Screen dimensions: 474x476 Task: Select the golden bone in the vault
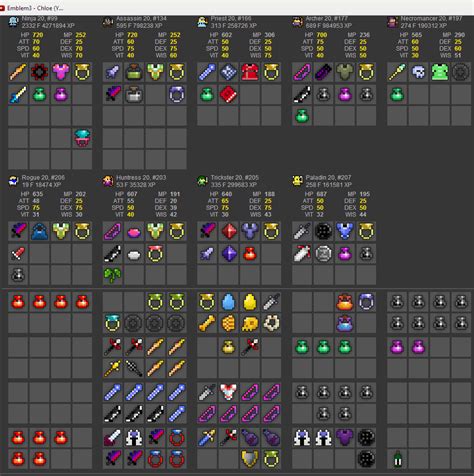[x=207, y=323]
